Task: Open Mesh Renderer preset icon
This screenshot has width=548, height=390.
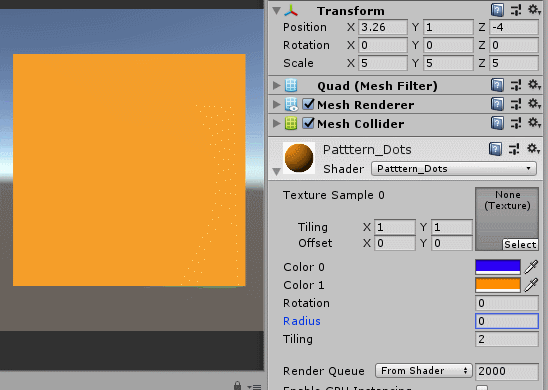Action: 516,104
